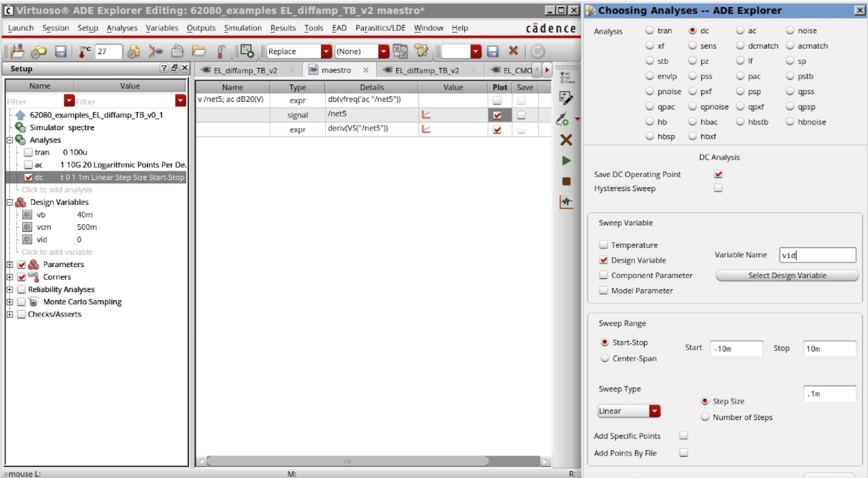Open the Outputs menu
The width and height of the screenshot is (868, 478).
[201, 28]
